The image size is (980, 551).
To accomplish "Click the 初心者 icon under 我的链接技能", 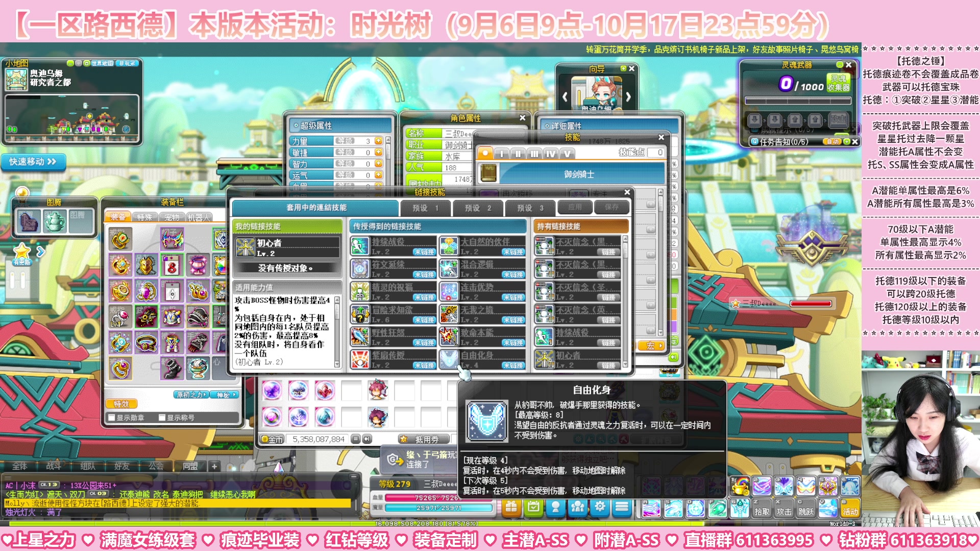I will tap(245, 247).
